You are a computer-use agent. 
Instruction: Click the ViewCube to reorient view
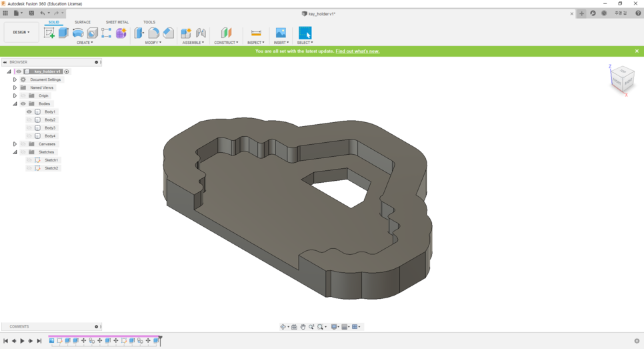pos(623,79)
